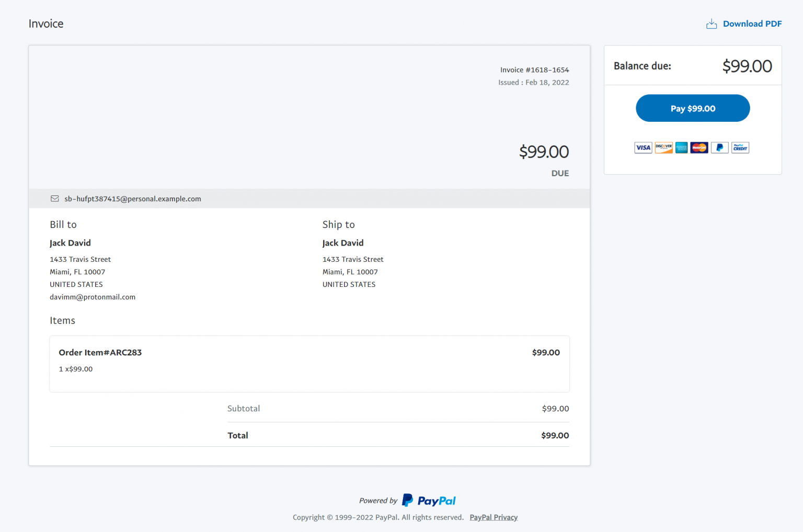Viewport: 803px width, 532px height.
Task: Open the Download PDF link
Action: pyautogui.click(x=752, y=24)
